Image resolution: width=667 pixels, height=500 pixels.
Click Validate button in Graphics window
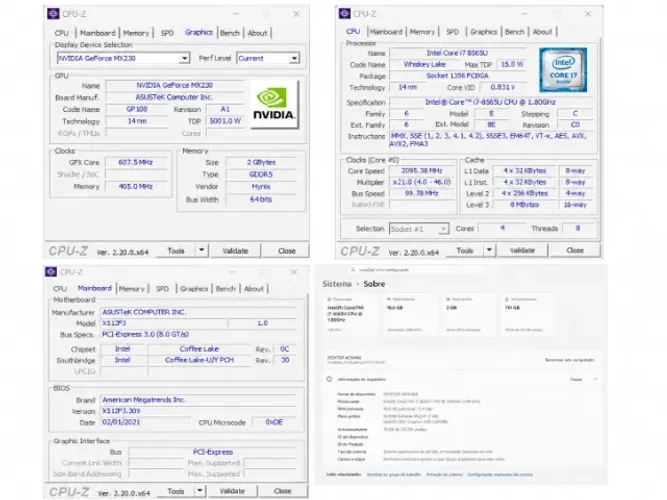click(x=235, y=251)
